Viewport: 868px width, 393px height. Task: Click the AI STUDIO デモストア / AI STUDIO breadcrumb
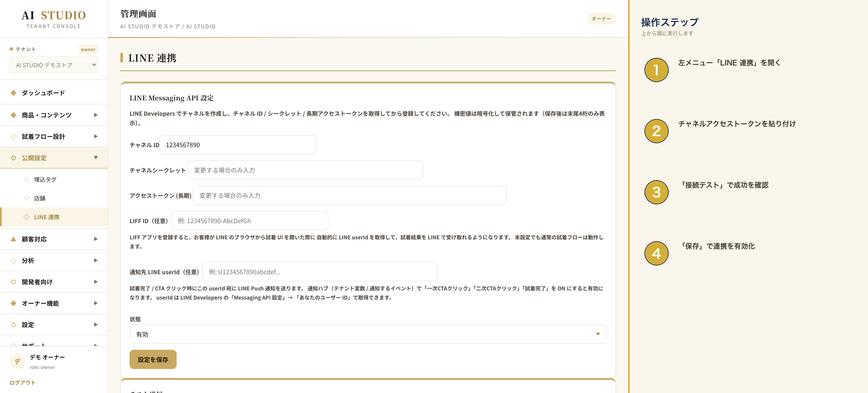168,26
